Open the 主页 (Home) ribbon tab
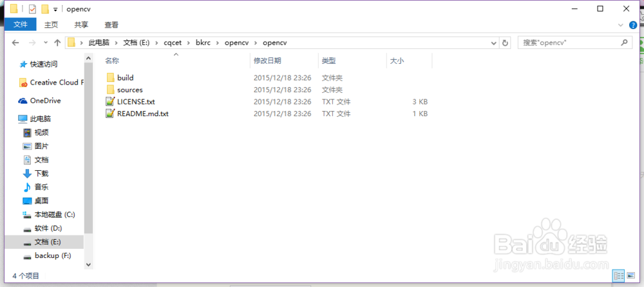 click(52, 25)
